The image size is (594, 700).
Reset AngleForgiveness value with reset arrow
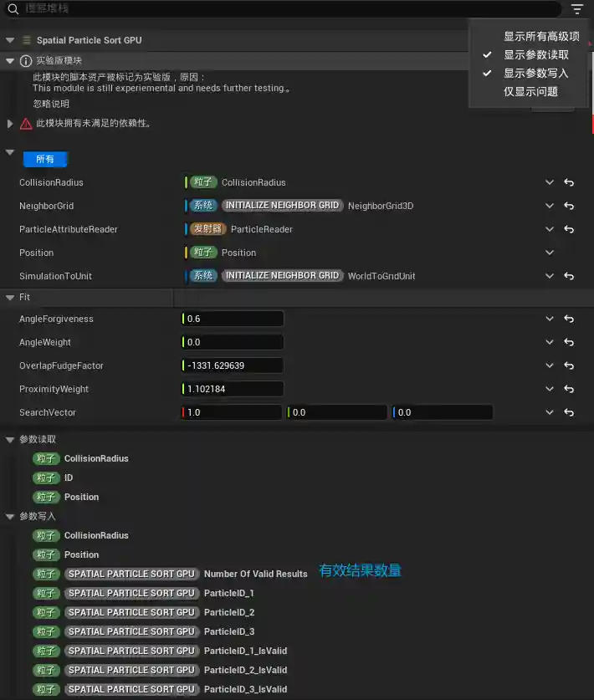coord(569,319)
